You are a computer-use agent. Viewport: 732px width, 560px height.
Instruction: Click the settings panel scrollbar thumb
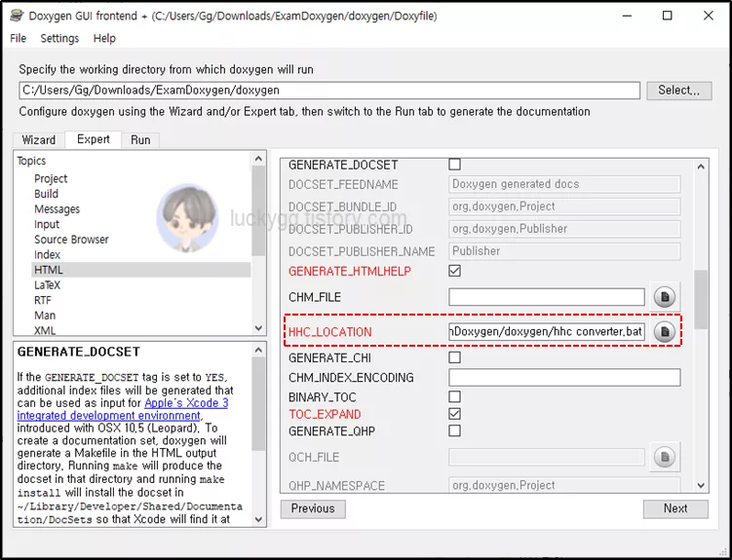(700, 299)
